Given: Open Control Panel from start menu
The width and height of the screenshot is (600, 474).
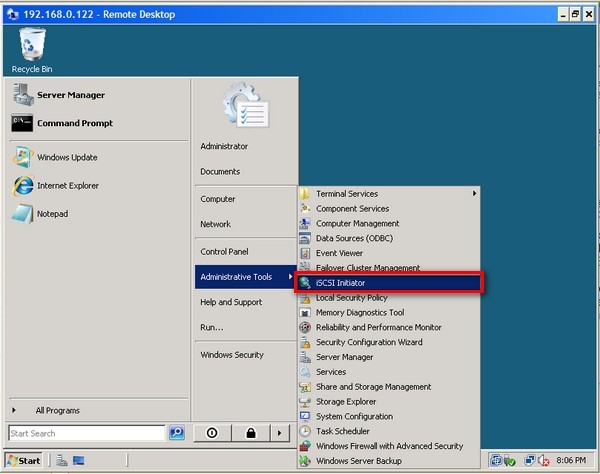Looking at the screenshot, I should tap(224, 252).
